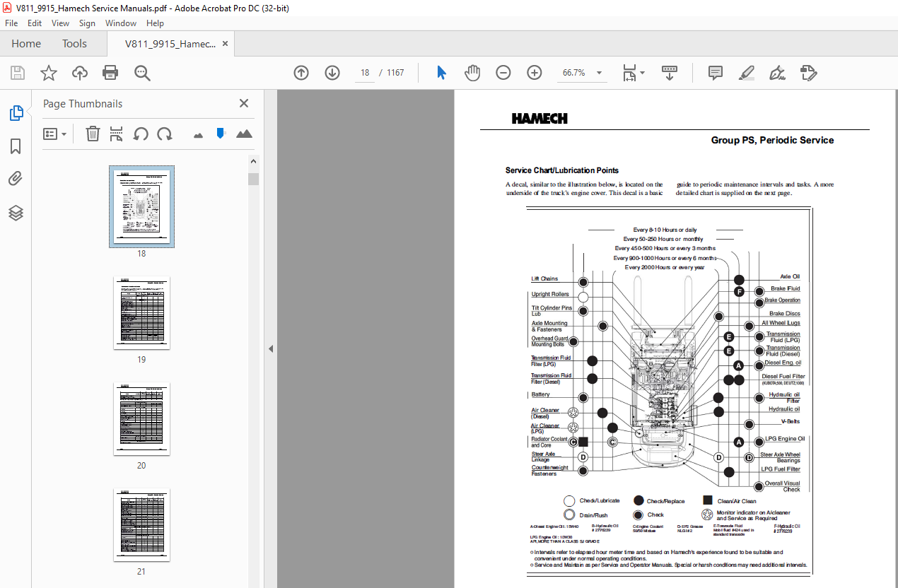
Task: Open the View menu
Action: (61, 23)
